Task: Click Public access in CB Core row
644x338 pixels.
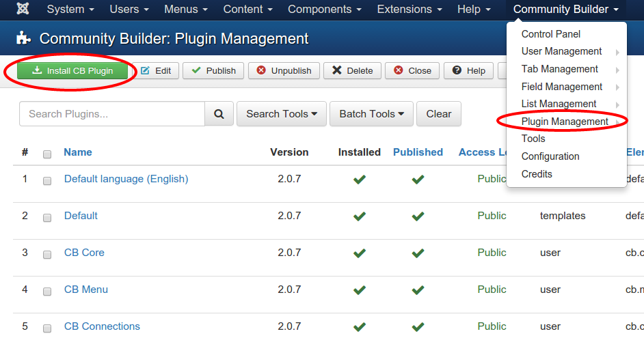Action: coord(492,253)
